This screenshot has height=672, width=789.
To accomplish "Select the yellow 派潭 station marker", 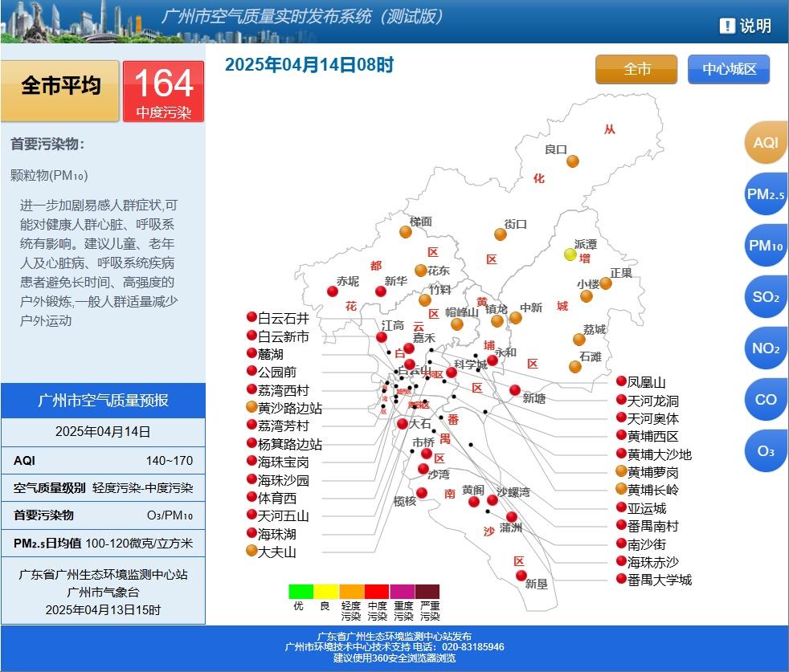I will pyautogui.click(x=570, y=255).
